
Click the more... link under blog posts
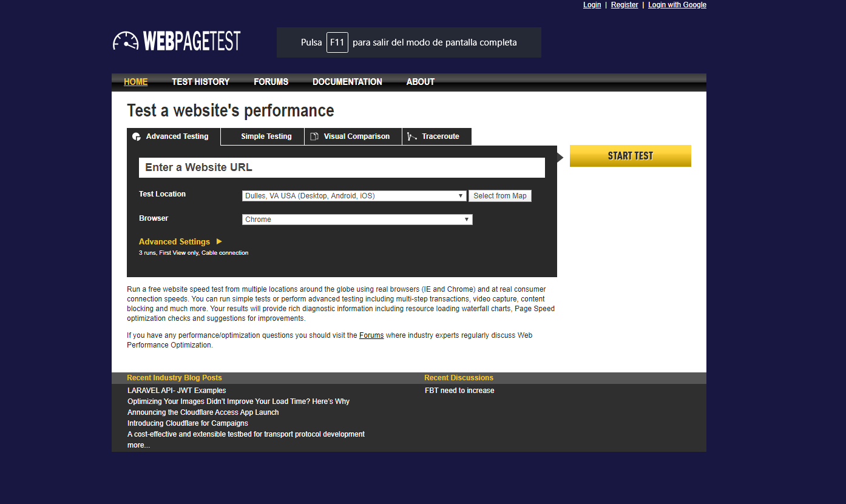tap(138, 445)
